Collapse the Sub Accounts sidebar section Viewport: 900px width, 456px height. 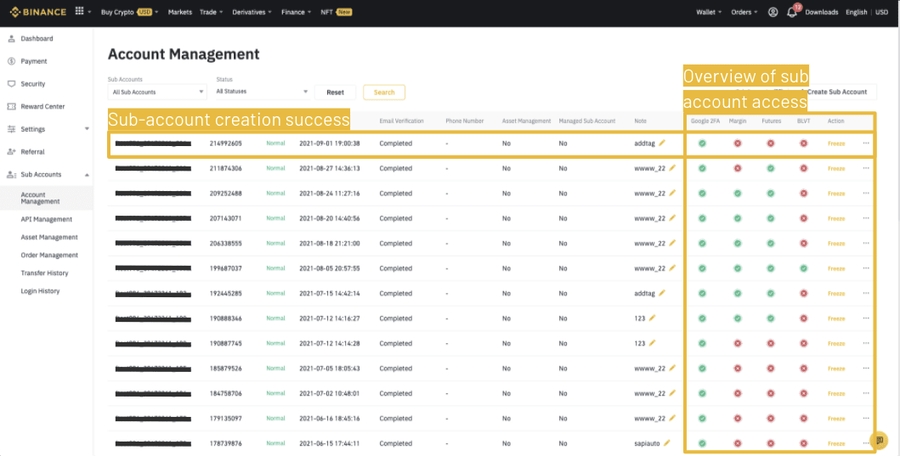(86, 175)
